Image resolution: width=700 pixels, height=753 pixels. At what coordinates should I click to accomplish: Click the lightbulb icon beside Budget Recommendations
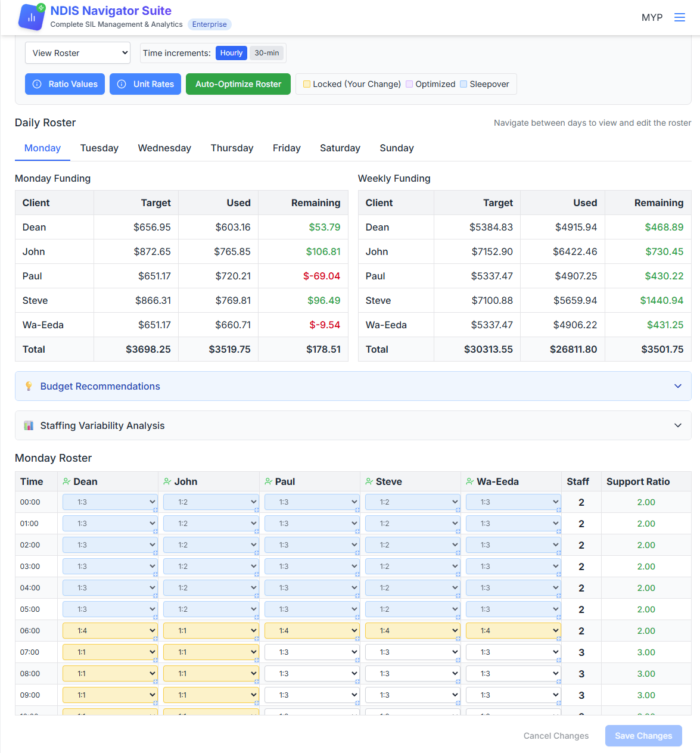point(29,386)
